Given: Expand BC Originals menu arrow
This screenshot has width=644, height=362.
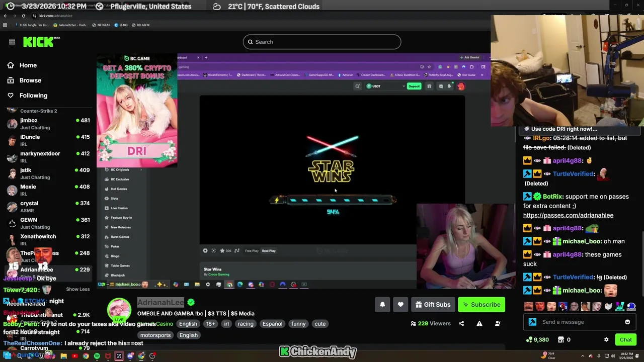Looking at the screenshot, I should point(141,170).
